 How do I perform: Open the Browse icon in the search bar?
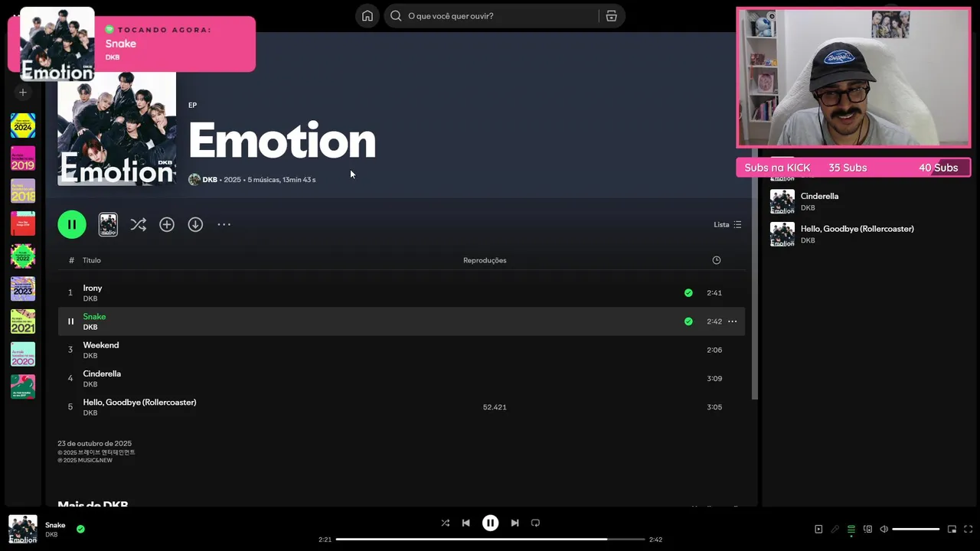tap(611, 16)
